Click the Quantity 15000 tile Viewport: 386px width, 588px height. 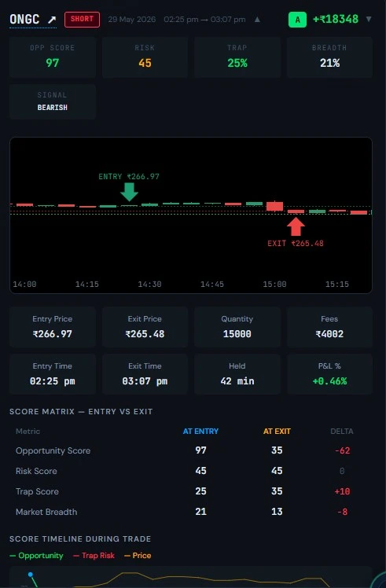(x=237, y=327)
